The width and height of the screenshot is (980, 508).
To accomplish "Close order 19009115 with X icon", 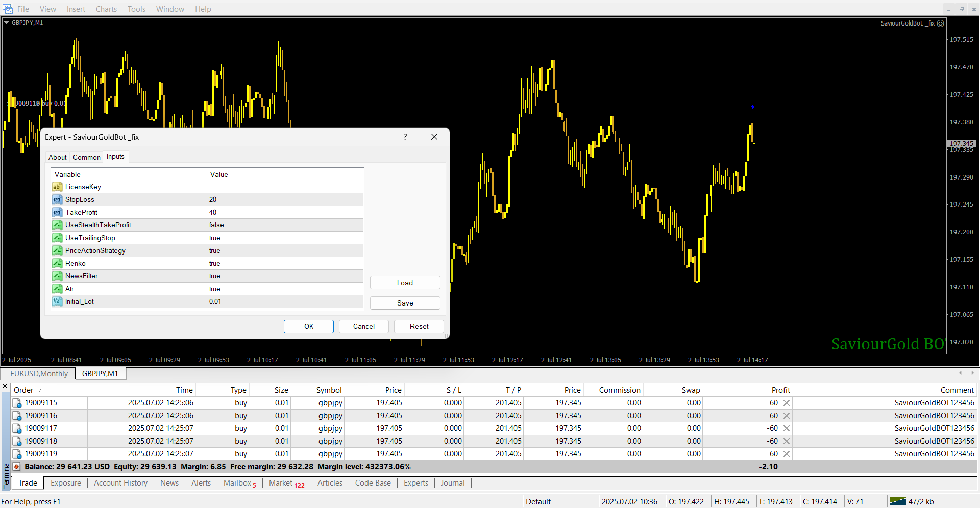I will click(x=787, y=403).
